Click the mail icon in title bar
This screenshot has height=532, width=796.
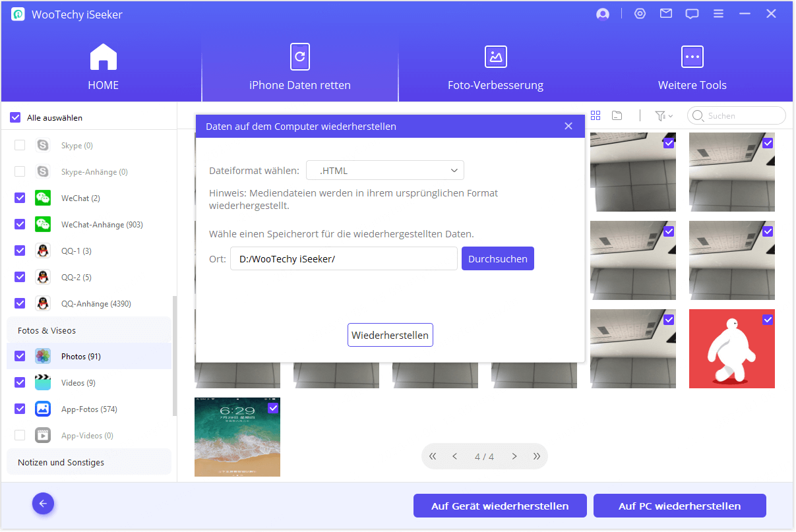pyautogui.click(x=665, y=14)
